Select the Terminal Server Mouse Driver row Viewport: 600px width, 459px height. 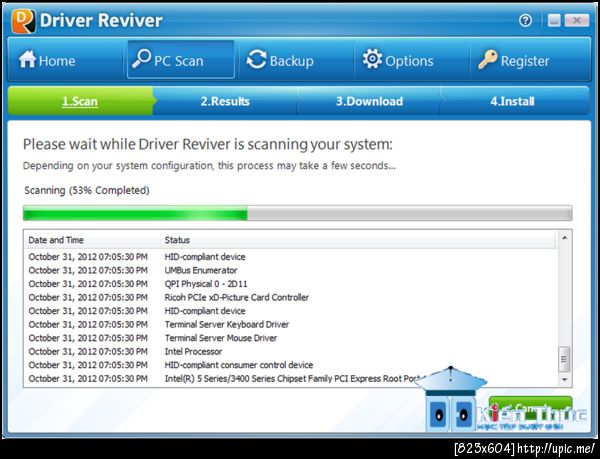291,338
